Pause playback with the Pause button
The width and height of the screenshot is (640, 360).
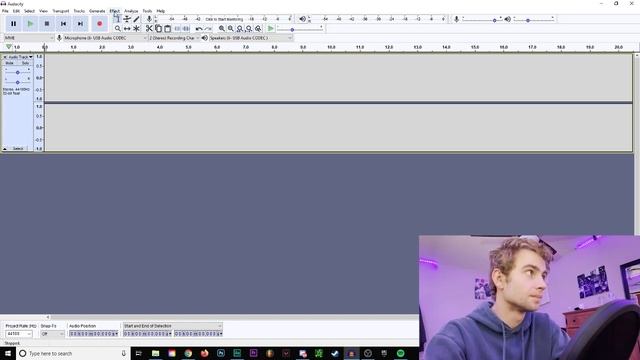click(x=13, y=24)
